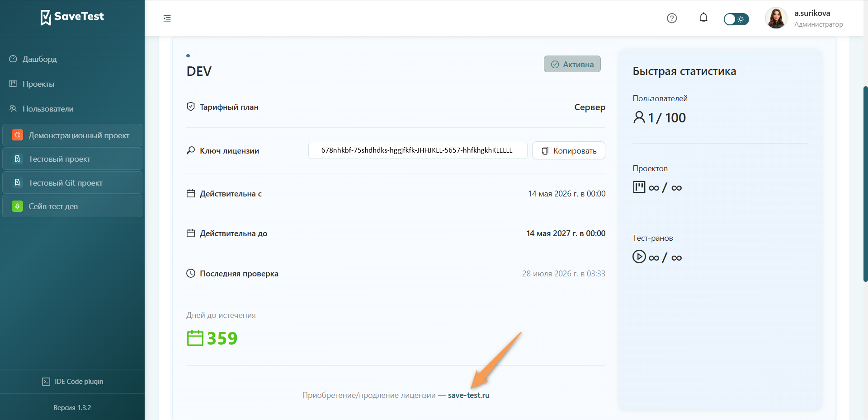Click the SaveTest logo
The width and height of the screenshot is (868, 420).
coord(72,17)
